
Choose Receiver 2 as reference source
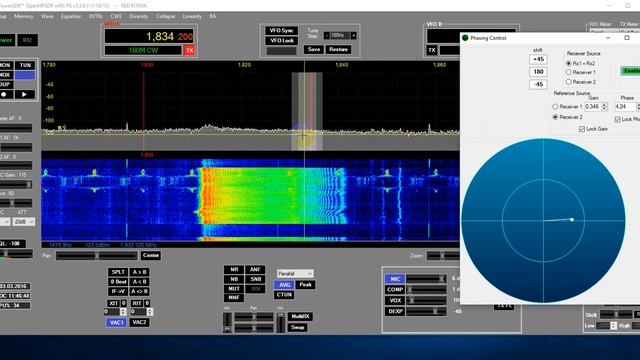(555, 117)
